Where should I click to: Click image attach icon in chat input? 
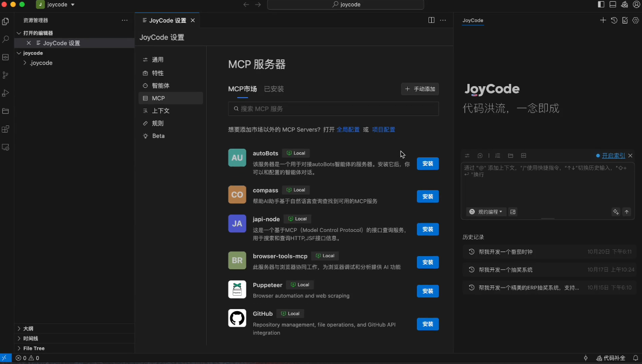pyautogui.click(x=513, y=212)
